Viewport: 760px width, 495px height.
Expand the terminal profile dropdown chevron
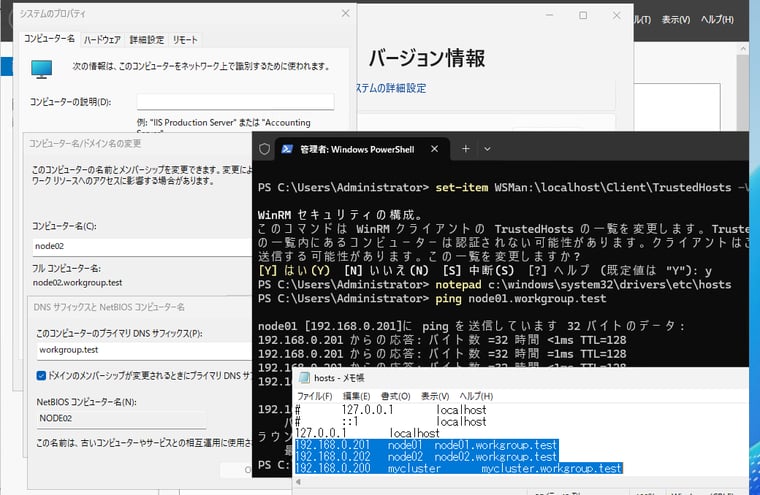pos(487,149)
